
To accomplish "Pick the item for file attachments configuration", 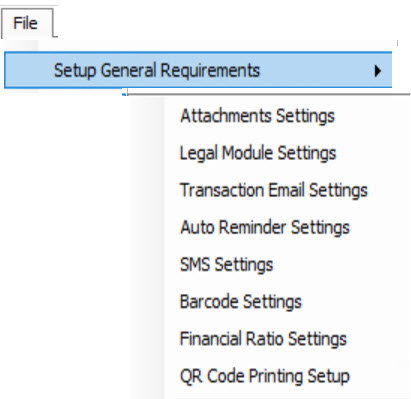I will (x=257, y=116).
